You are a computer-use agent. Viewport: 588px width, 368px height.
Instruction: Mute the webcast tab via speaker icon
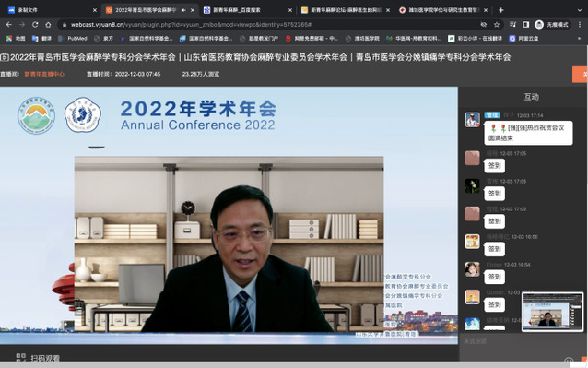pos(183,10)
